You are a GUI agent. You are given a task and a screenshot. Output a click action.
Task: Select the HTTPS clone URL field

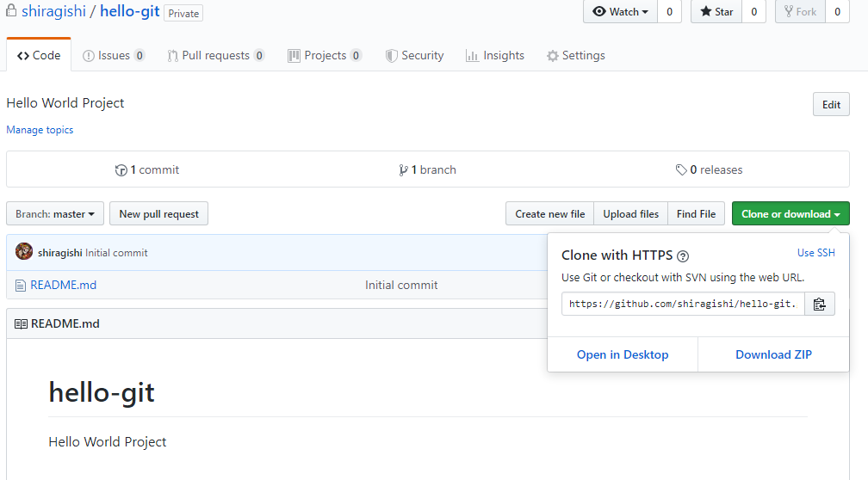click(x=683, y=305)
